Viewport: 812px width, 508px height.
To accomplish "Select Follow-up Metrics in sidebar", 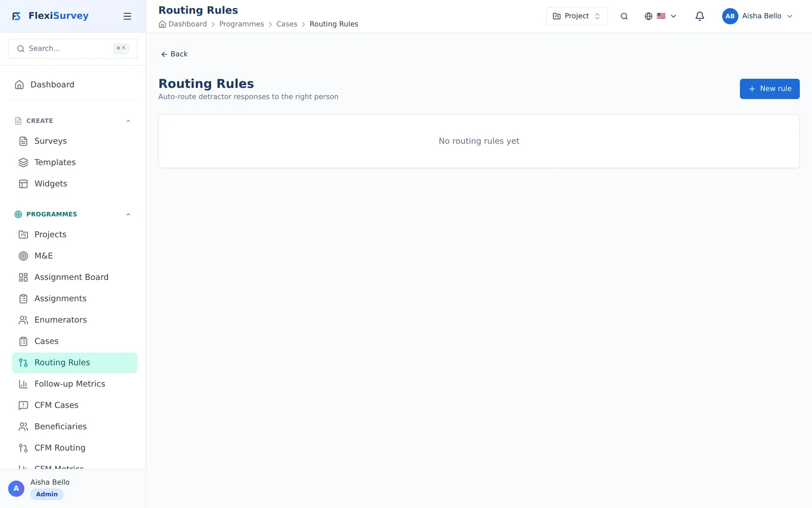I will coord(75,384).
